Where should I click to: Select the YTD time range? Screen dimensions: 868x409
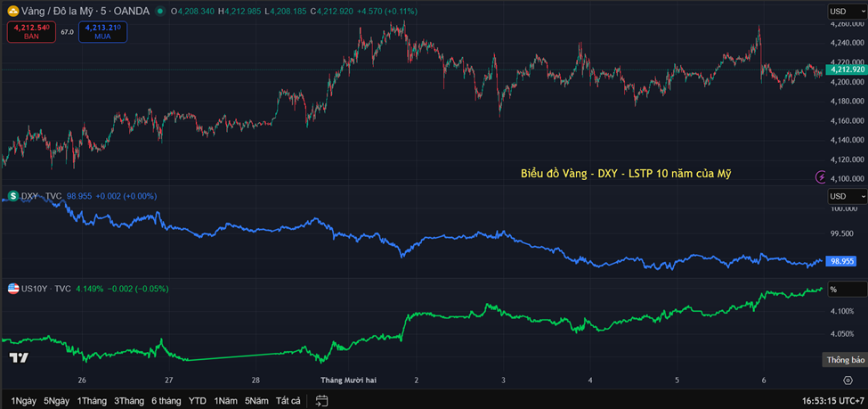[198, 400]
